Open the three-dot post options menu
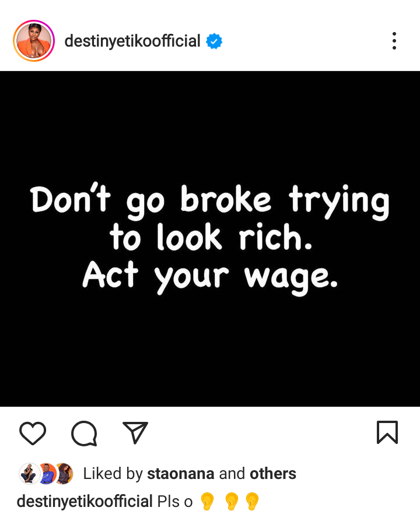 point(394,41)
